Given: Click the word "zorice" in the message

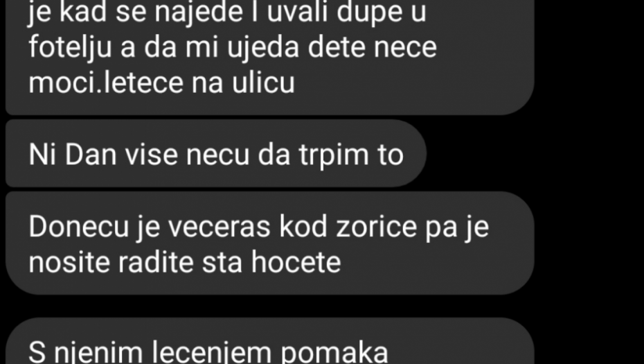Looking at the screenshot, I should (x=377, y=226).
